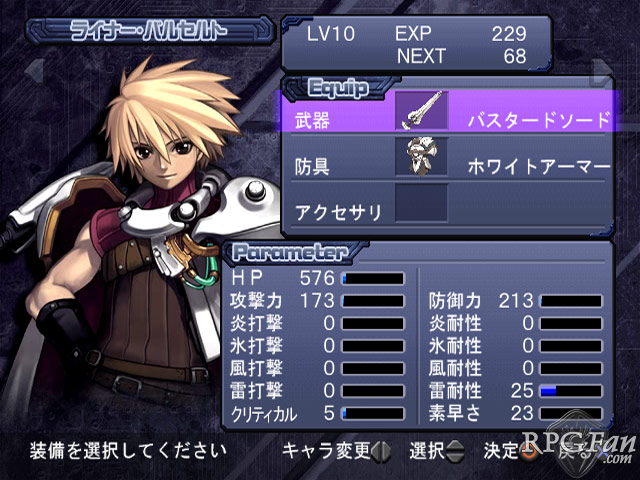
Task: Click the バスタードソード weapon name
Action: 538,120
